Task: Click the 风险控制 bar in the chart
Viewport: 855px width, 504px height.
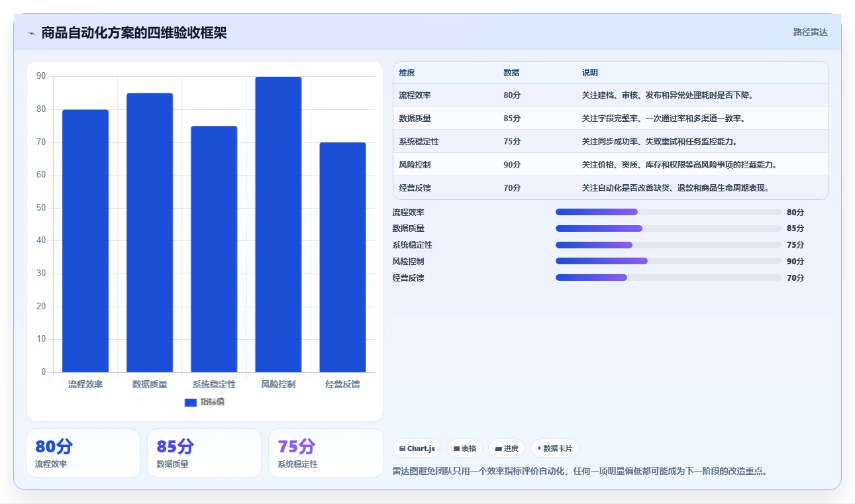Action: [x=278, y=225]
